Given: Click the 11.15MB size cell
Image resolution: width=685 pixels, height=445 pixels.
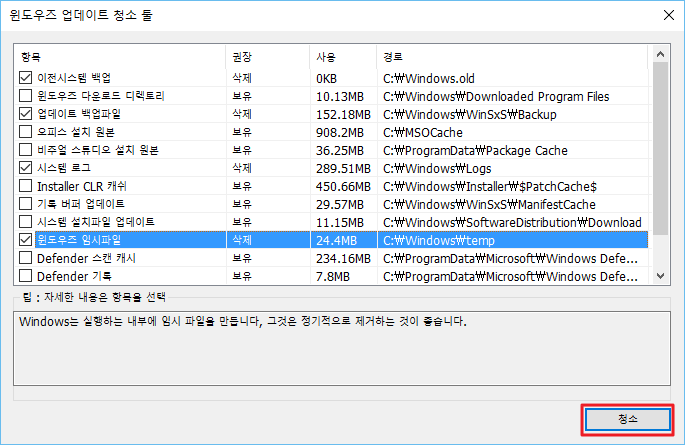Looking at the screenshot, I should point(340,222).
